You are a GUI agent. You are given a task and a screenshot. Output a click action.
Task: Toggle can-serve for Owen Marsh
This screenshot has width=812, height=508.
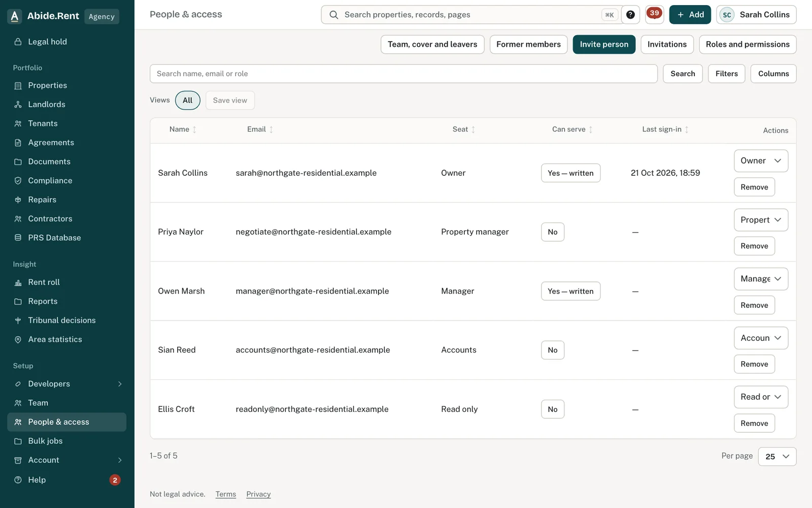570,291
